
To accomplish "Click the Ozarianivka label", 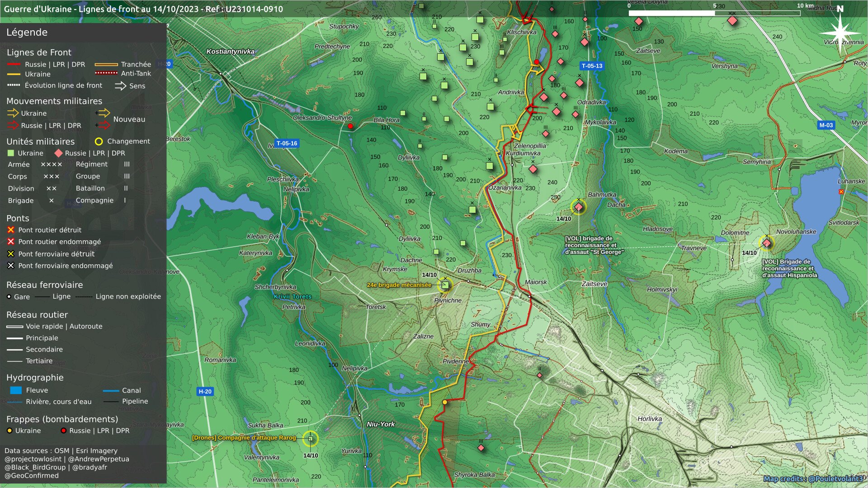I will pyautogui.click(x=505, y=188).
